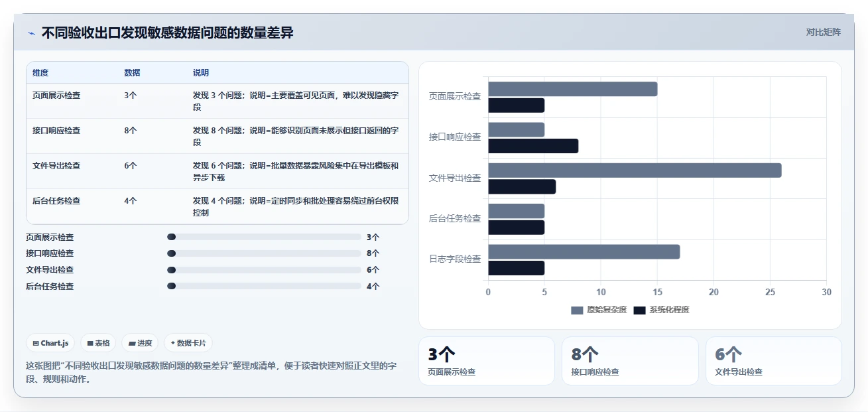Click the 页面展示检查 原始复杂度 chart bar
The height and width of the screenshot is (412, 868).
coord(573,89)
